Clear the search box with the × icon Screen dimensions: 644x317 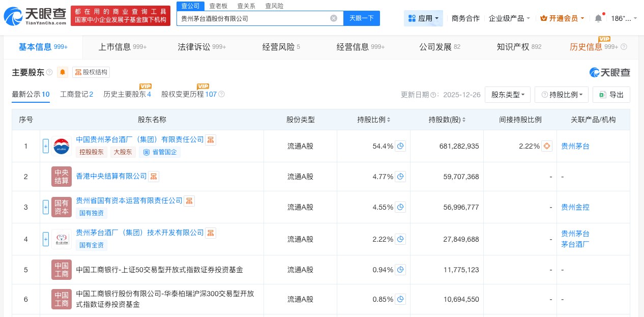(334, 18)
